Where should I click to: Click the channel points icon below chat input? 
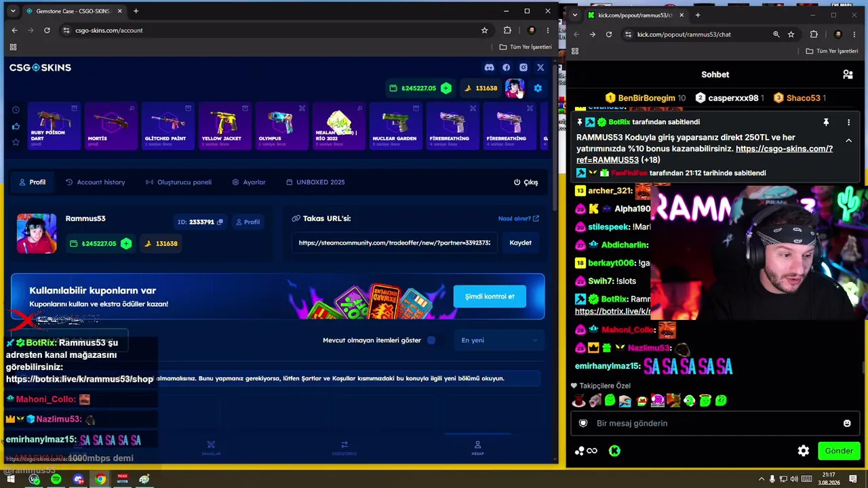pyautogui.click(x=586, y=451)
